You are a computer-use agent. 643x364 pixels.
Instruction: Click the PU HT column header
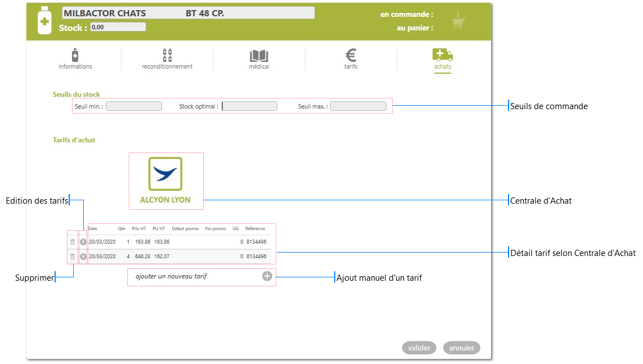[159, 229]
